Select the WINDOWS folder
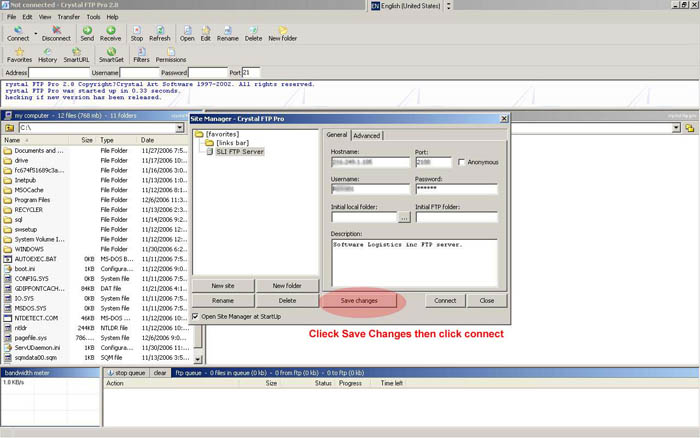 (29, 249)
